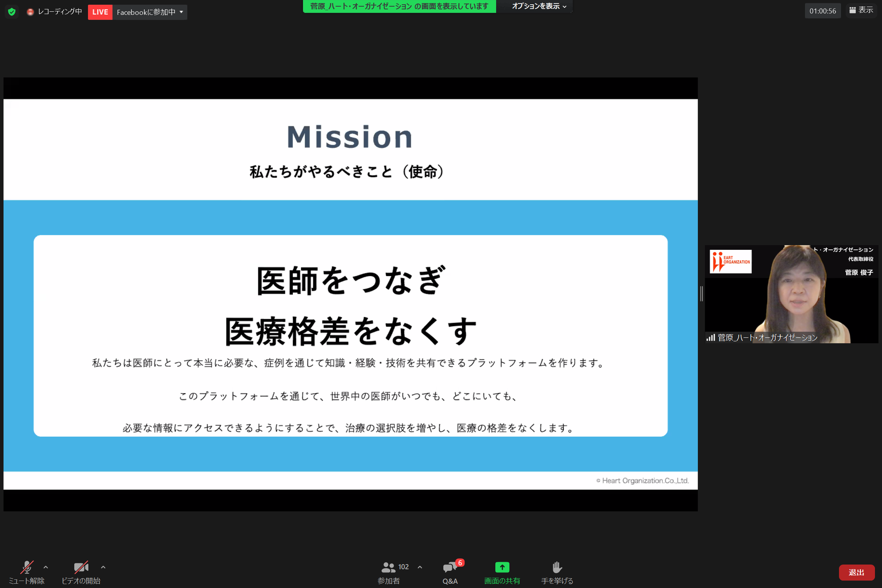The image size is (882, 588).
Task: Start the video camera
Action: (80, 567)
